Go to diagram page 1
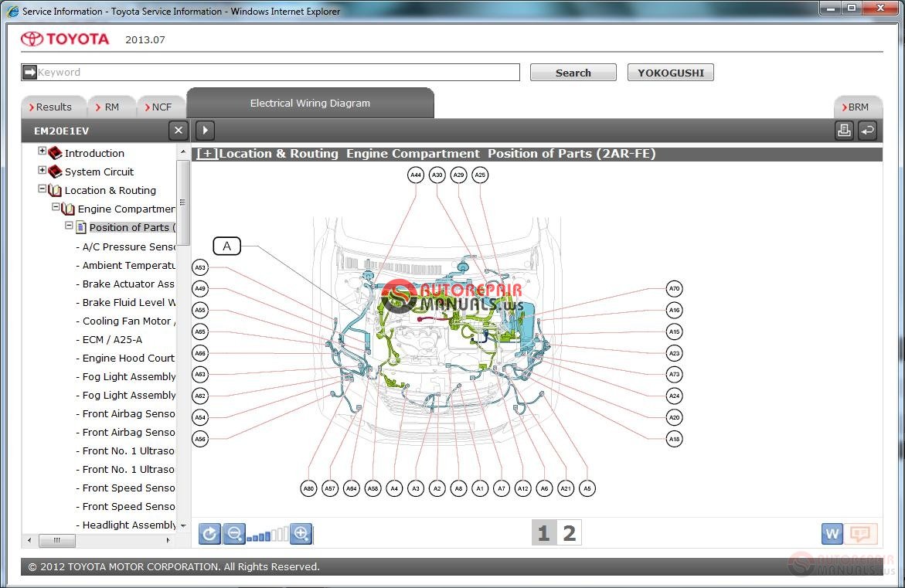905x588 pixels. click(x=543, y=533)
